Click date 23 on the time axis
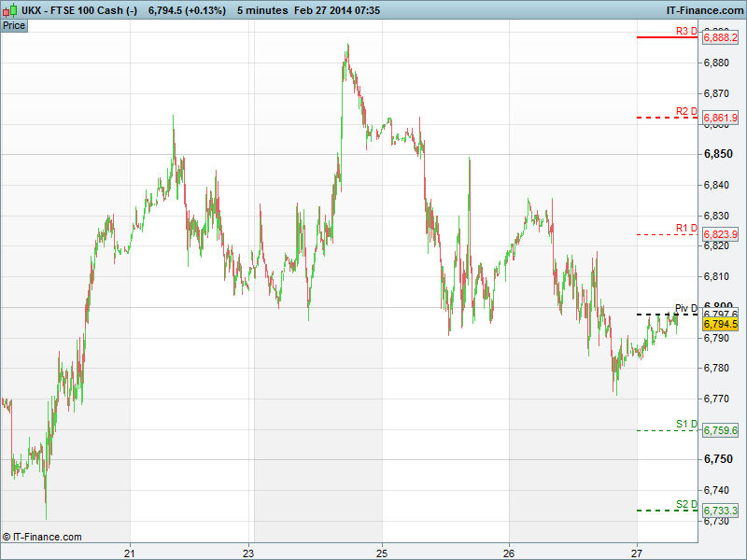The height and width of the screenshot is (560, 747). 249,551
